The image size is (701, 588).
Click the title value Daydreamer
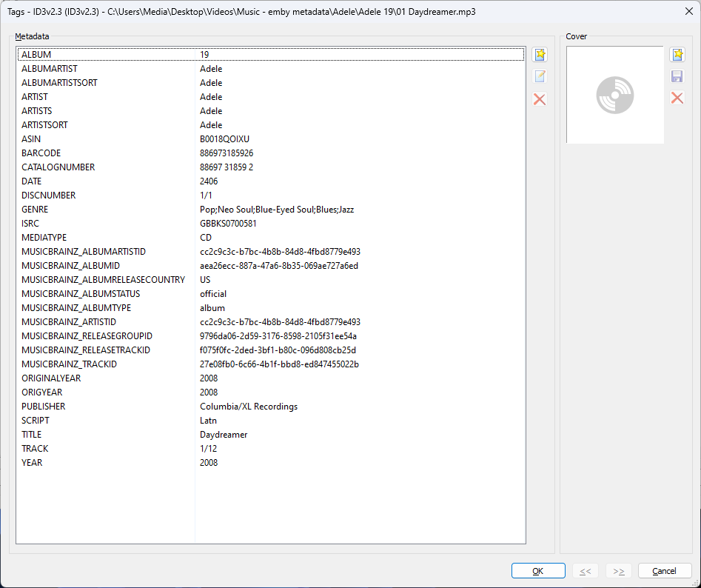pyautogui.click(x=224, y=435)
